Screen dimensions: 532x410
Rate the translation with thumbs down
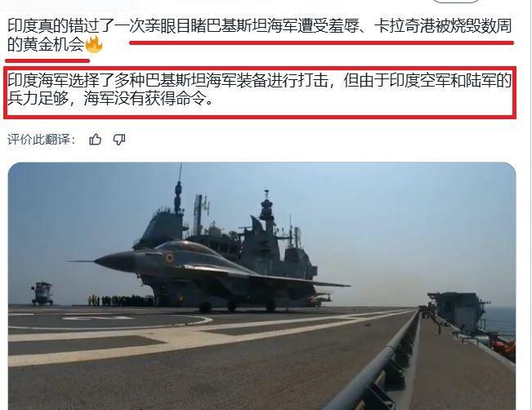click(119, 140)
